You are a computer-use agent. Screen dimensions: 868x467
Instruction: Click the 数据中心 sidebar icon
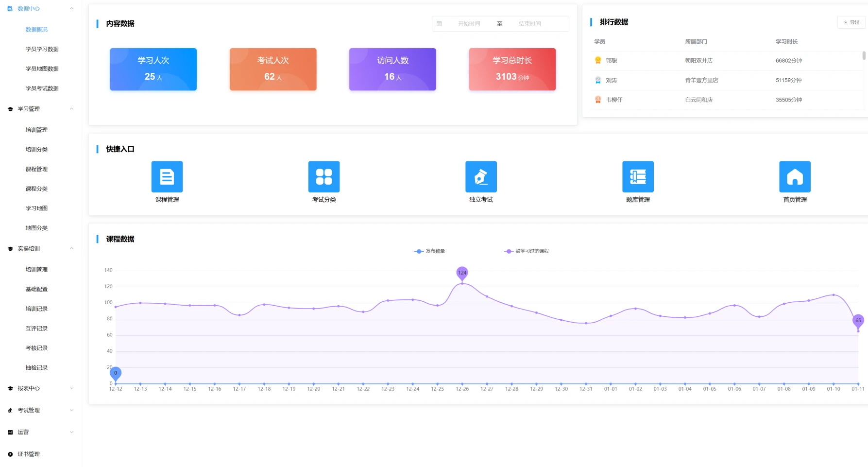(x=10, y=9)
